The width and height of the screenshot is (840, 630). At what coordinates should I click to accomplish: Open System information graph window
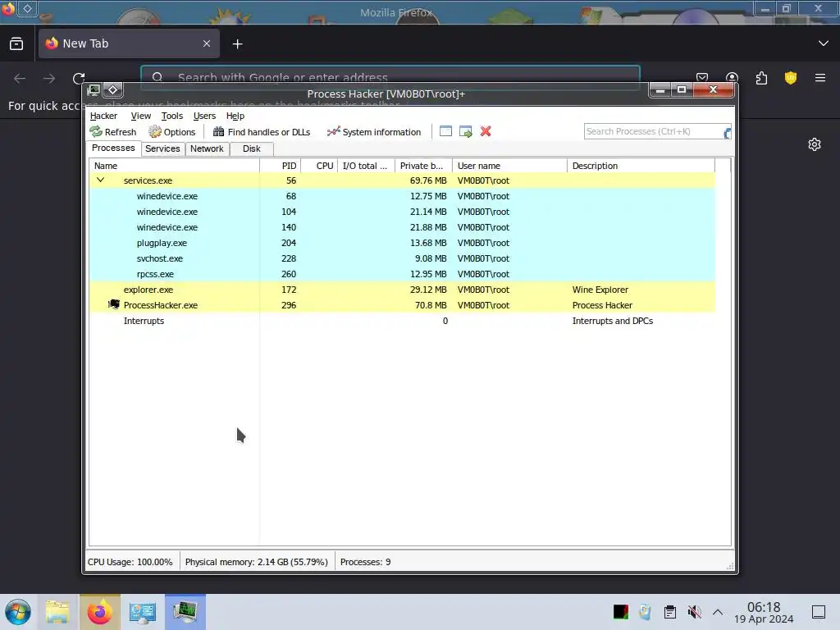pyautogui.click(x=374, y=132)
